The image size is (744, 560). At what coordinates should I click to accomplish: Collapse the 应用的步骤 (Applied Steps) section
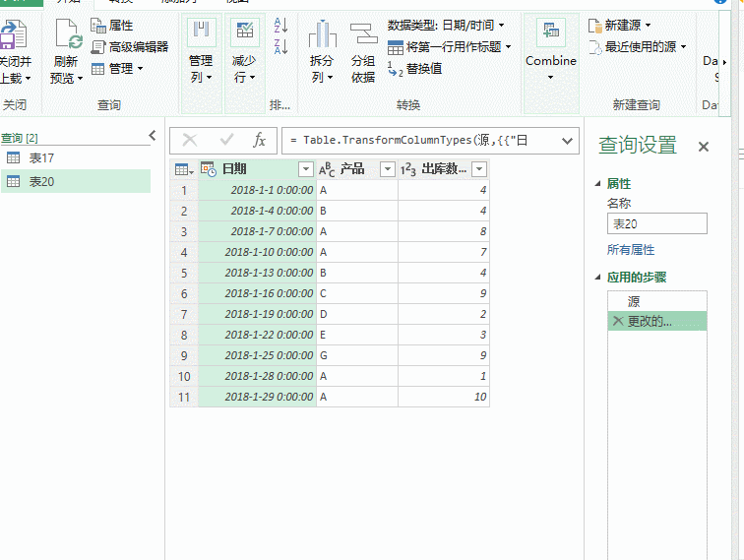[x=598, y=278]
